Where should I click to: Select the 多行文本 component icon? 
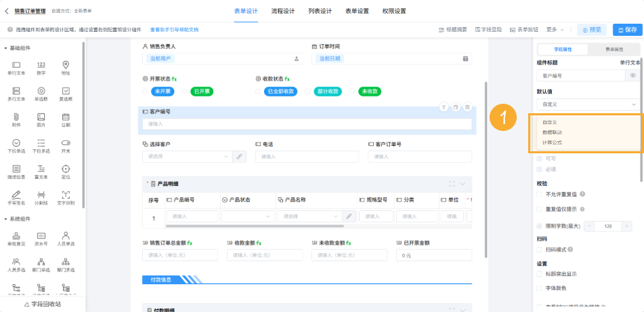pos(16,91)
